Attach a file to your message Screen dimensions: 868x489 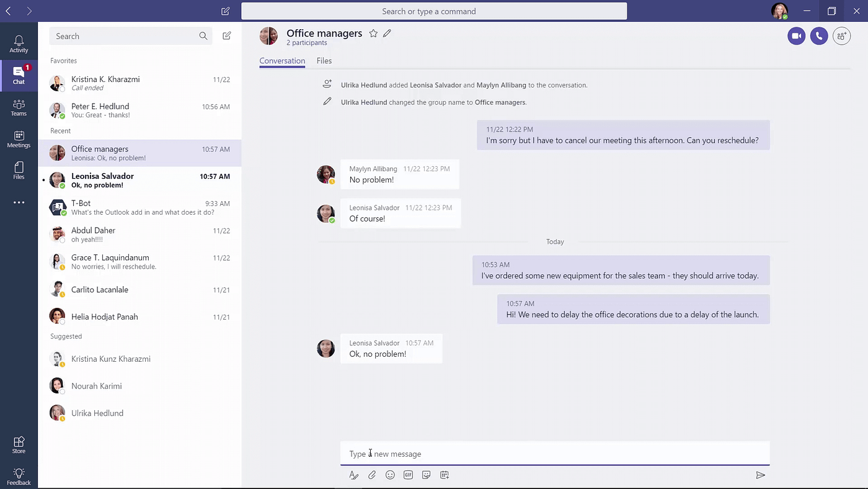click(371, 475)
